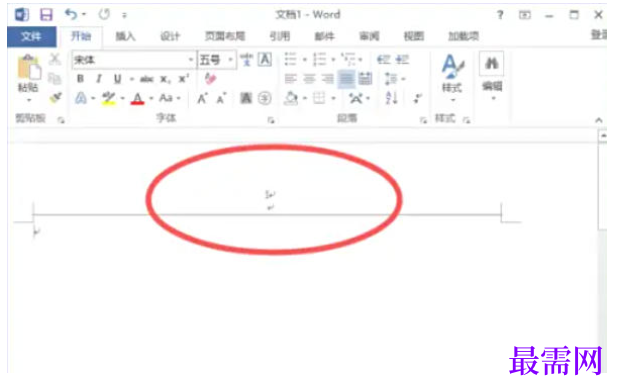Click the grow font size icon
The width and height of the screenshot is (621, 392).
coord(202,98)
